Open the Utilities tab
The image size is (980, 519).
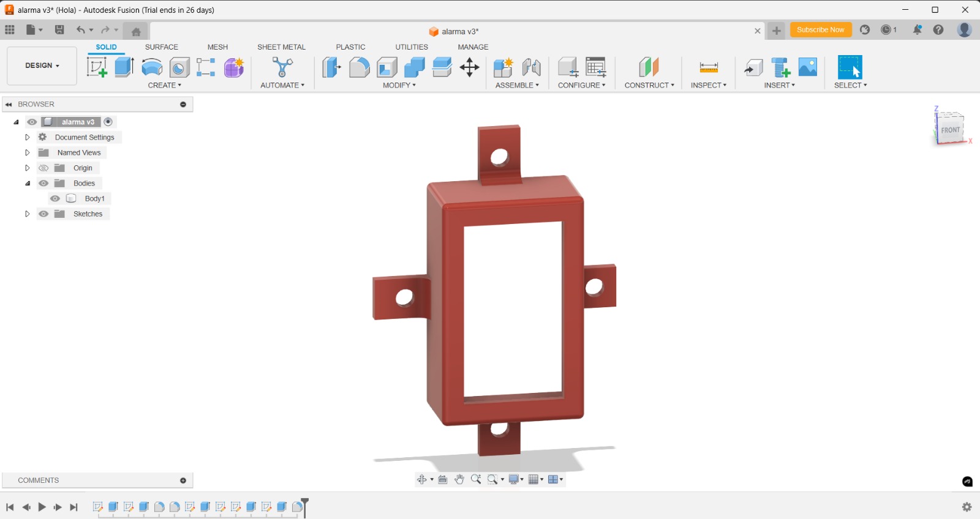click(x=412, y=47)
